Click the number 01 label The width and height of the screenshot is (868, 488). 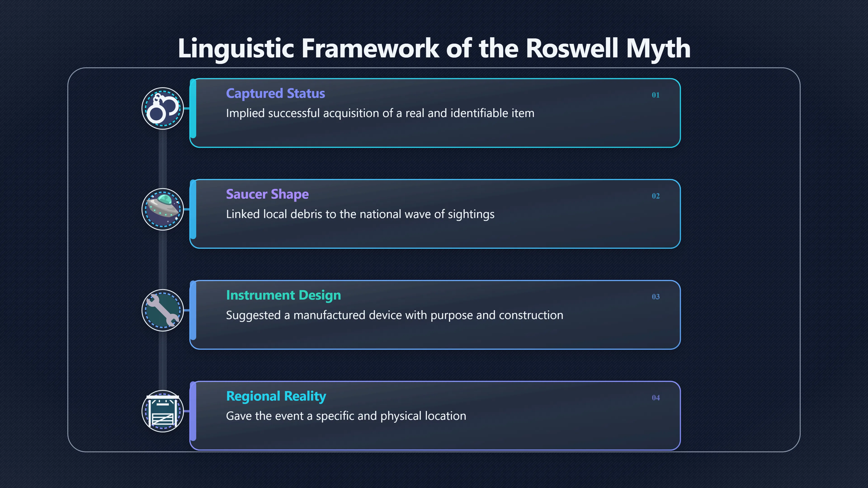click(x=655, y=95)
